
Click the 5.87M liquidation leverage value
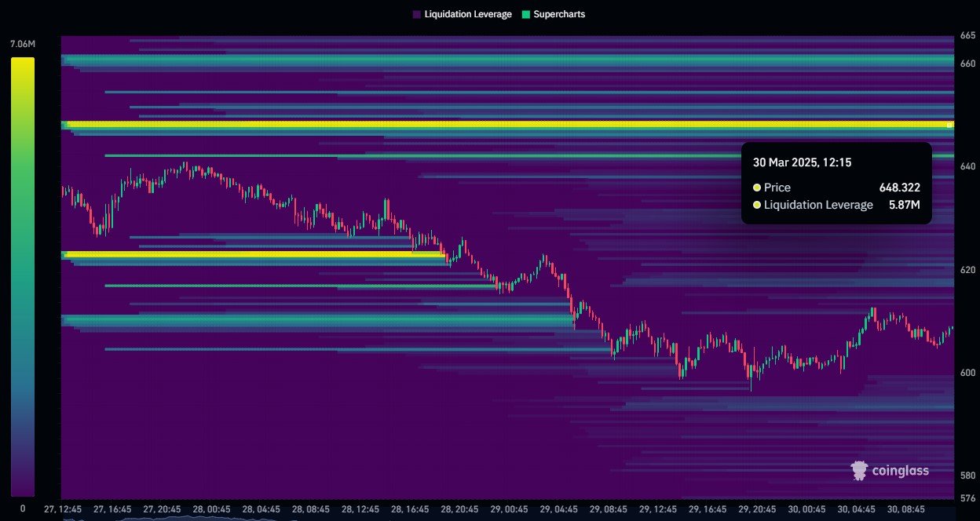click(x=903, y=205)
